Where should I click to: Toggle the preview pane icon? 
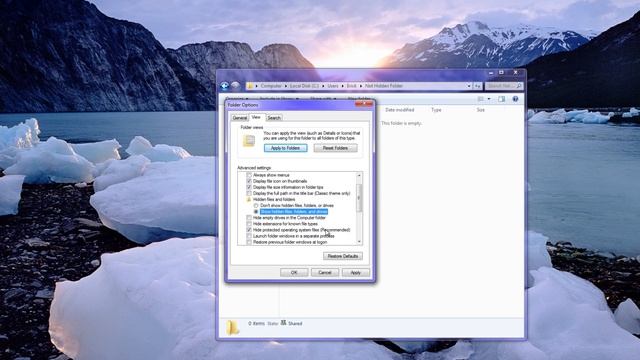point(502,99)
